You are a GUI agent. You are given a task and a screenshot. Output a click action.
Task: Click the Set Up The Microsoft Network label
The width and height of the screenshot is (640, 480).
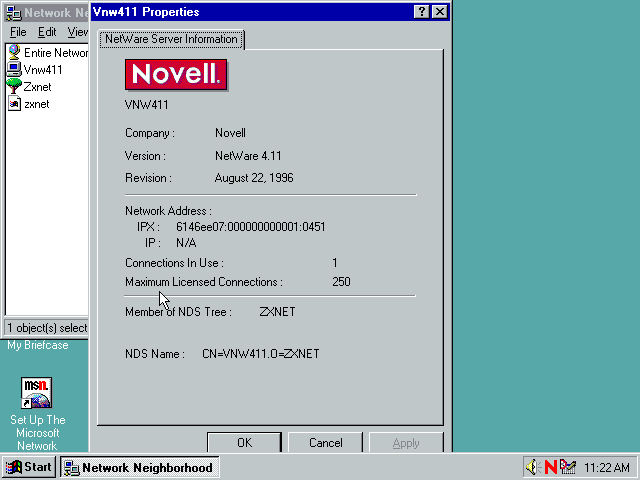point(38,433)
